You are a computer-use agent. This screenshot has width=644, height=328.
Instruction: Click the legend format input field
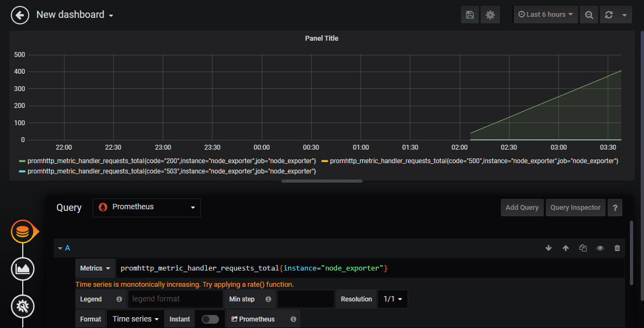point(175,299)
